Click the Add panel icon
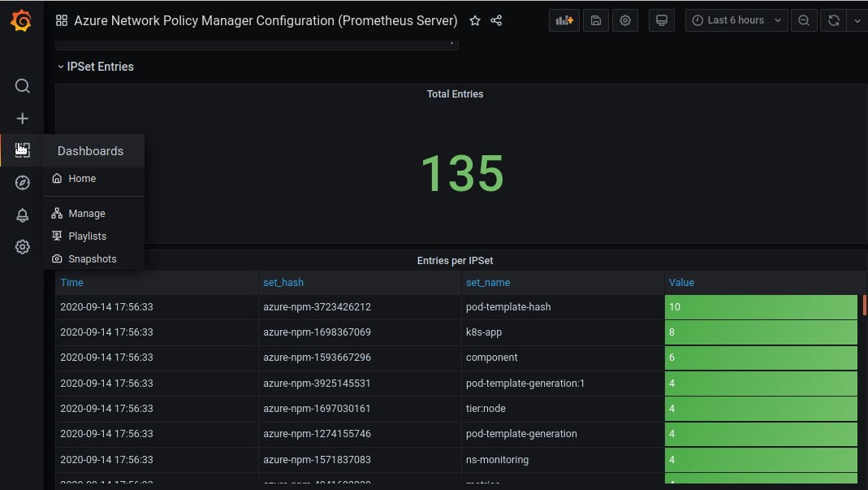 (x=564, y=20)
